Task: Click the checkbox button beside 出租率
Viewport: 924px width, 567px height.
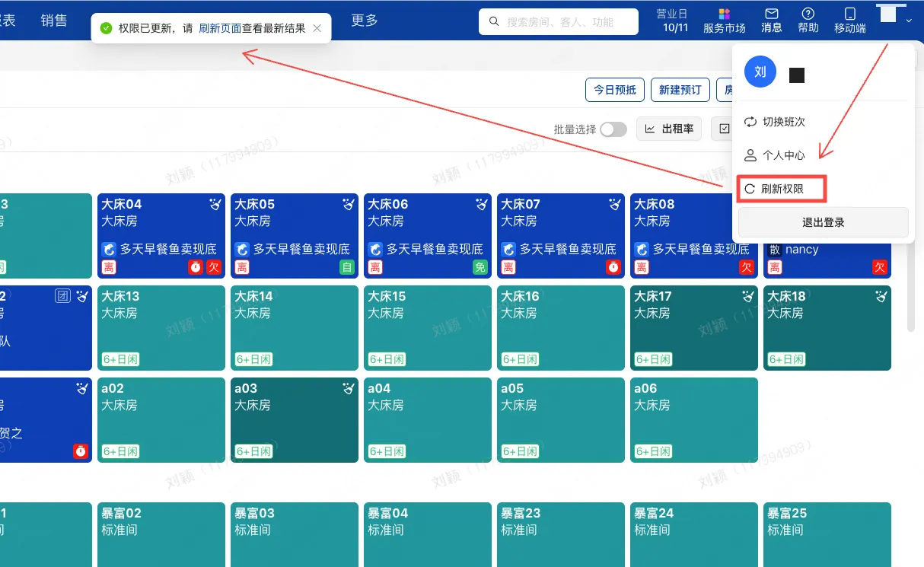Action: tap(725, 129)
